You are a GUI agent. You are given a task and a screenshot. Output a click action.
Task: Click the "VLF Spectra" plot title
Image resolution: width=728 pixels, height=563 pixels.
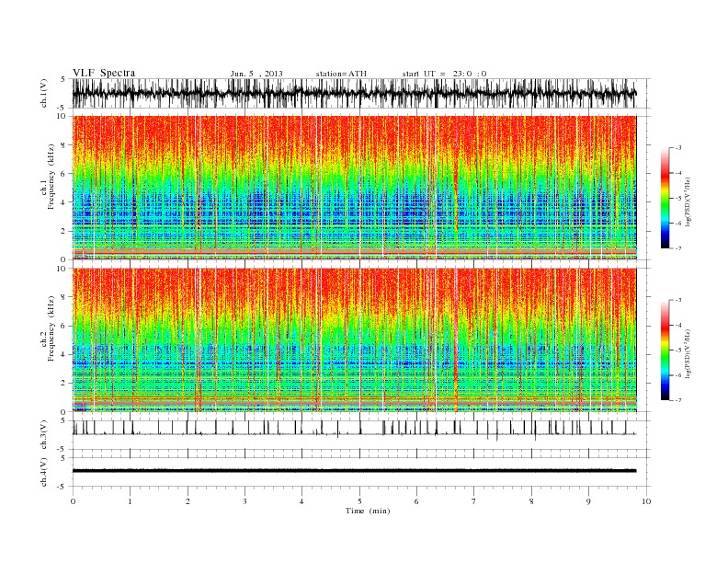[x=104, y=73]
